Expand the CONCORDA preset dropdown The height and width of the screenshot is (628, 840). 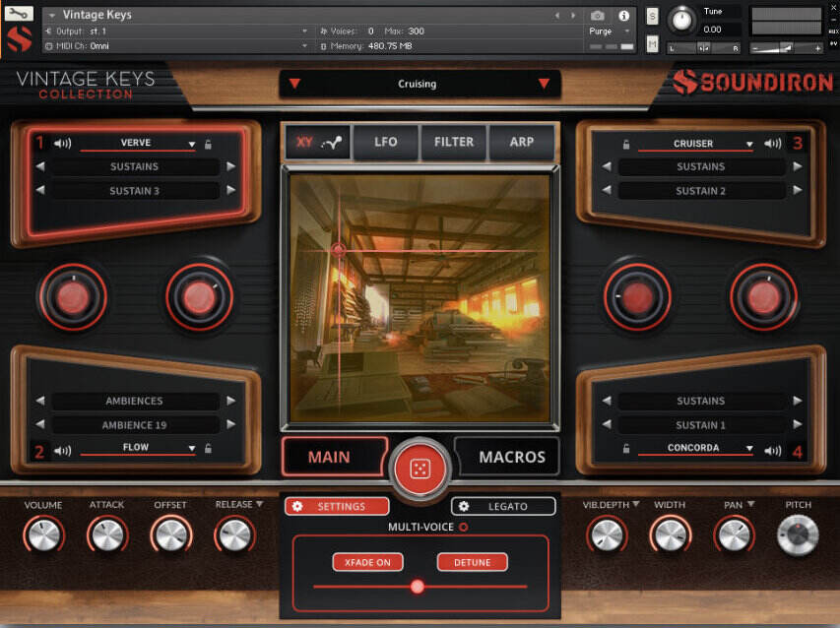tap(751, 448)
